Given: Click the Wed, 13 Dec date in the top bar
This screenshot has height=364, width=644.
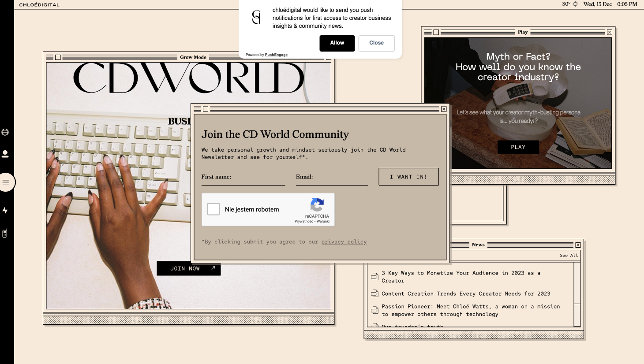Looking at the screenshot, I should click(597, 4).
